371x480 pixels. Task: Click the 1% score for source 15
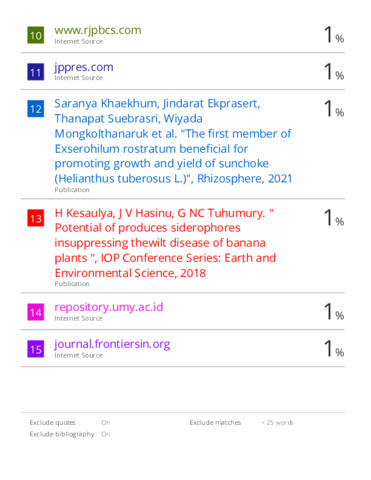[x=334, y=349]
